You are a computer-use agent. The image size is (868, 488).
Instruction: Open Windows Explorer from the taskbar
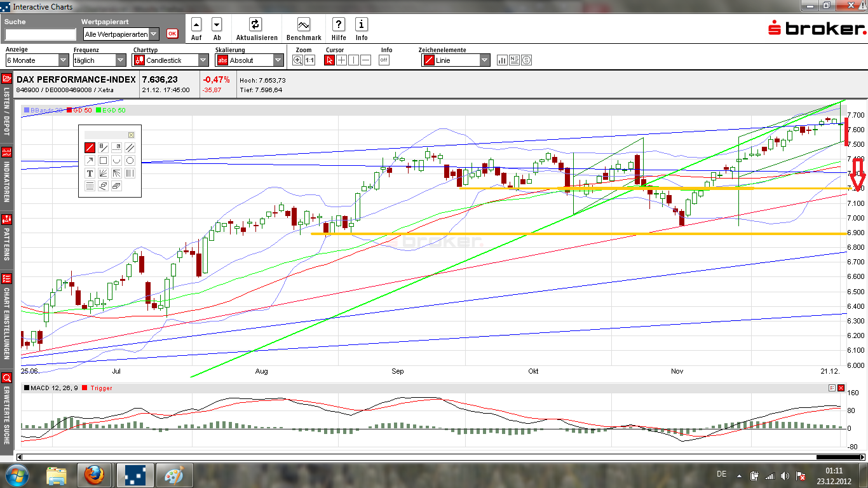[57, 475]
